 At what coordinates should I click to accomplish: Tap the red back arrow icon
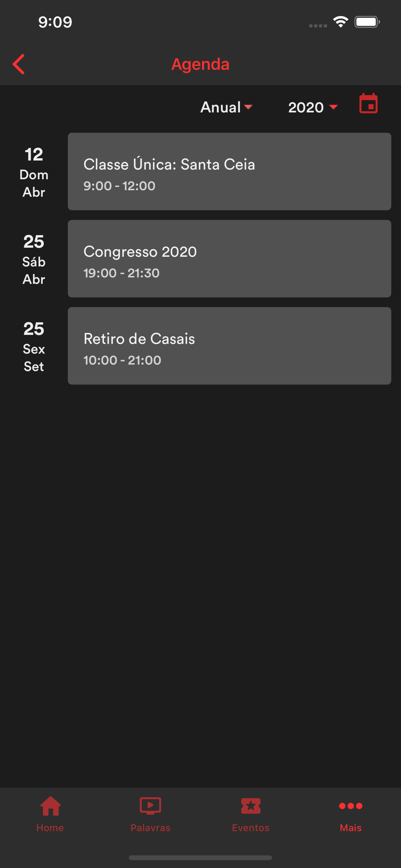[19, 64]
